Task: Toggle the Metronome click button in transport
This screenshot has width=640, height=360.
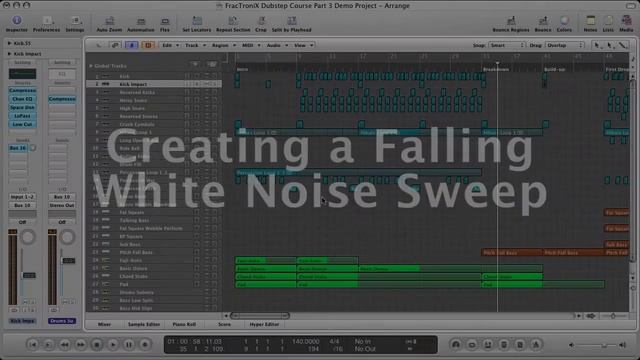Action: [536, 344]
